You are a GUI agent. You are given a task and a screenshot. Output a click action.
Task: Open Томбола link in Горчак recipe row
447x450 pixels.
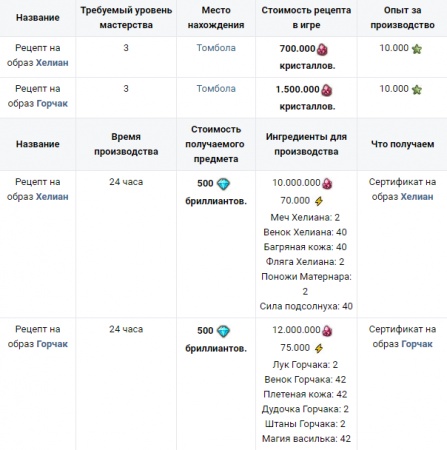pos(216,89)
